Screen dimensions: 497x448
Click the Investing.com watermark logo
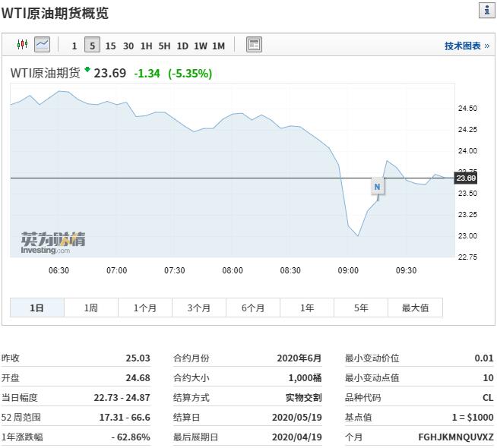(52, 242)
